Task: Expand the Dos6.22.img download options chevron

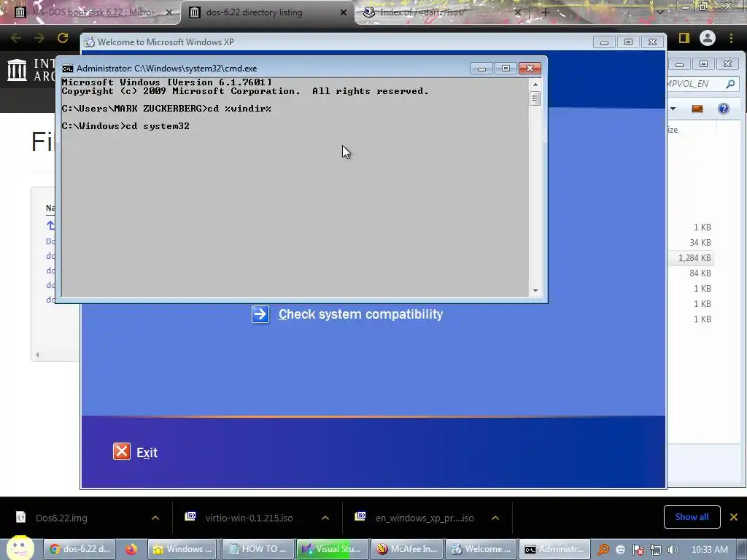Action: click(x=155, y=518)
